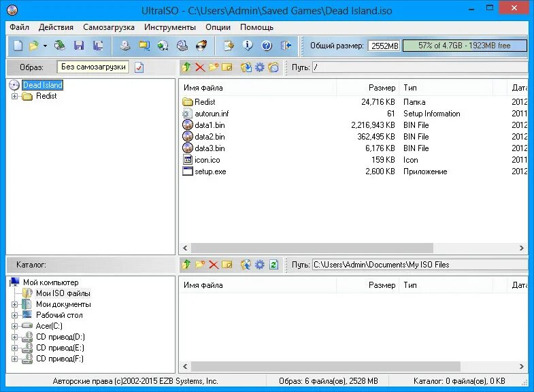Open the Помощь menu
The image size is (534, 392).
pos(256,27)
